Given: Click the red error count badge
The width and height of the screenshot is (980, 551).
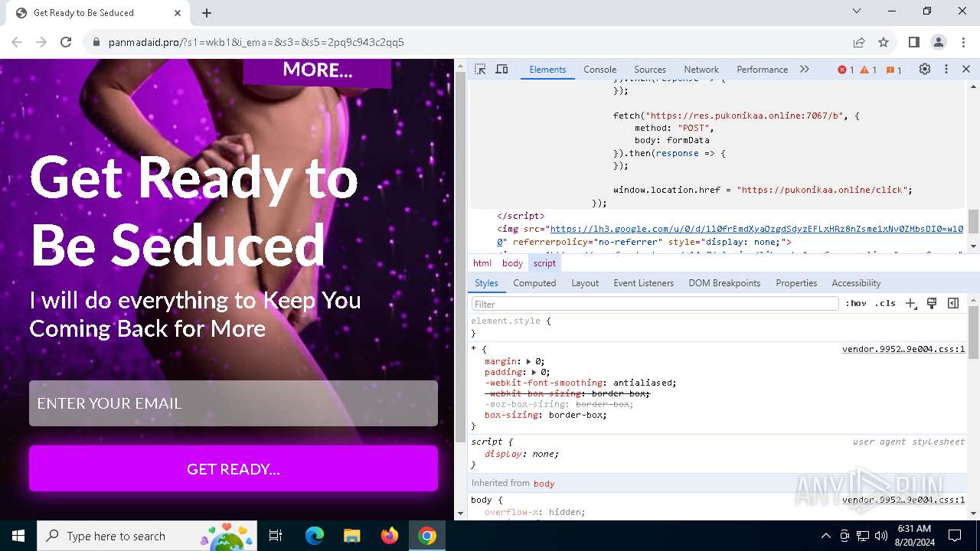Looking at the screenshot, I should coord(846,70).
